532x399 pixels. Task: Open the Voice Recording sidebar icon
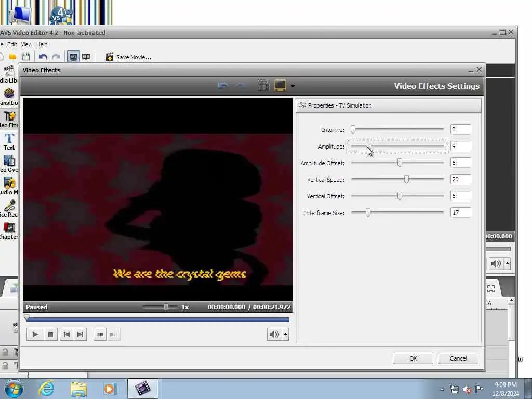coord(9,209)
